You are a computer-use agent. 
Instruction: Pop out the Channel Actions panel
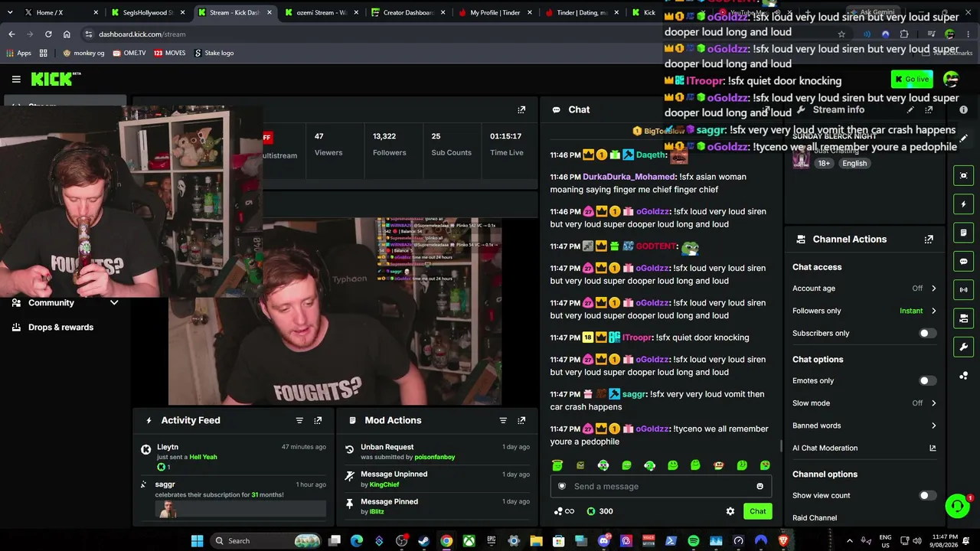point(929,239)
